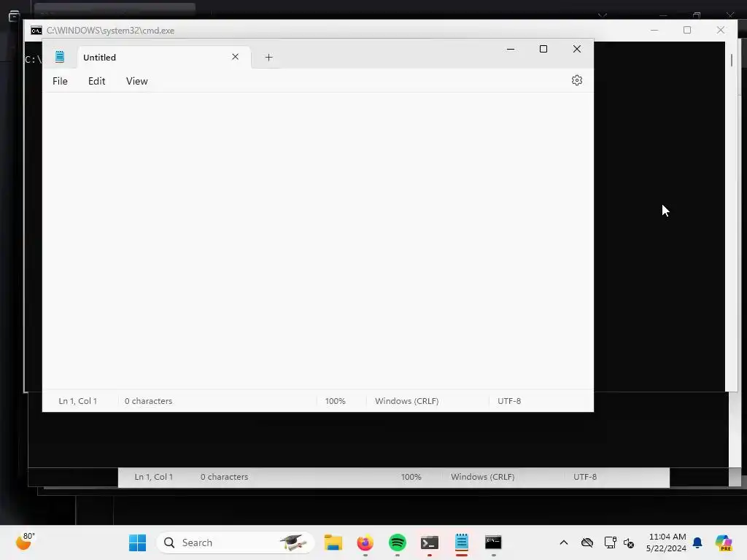Click the cloud sync tray icon

[x=587, y=542]
